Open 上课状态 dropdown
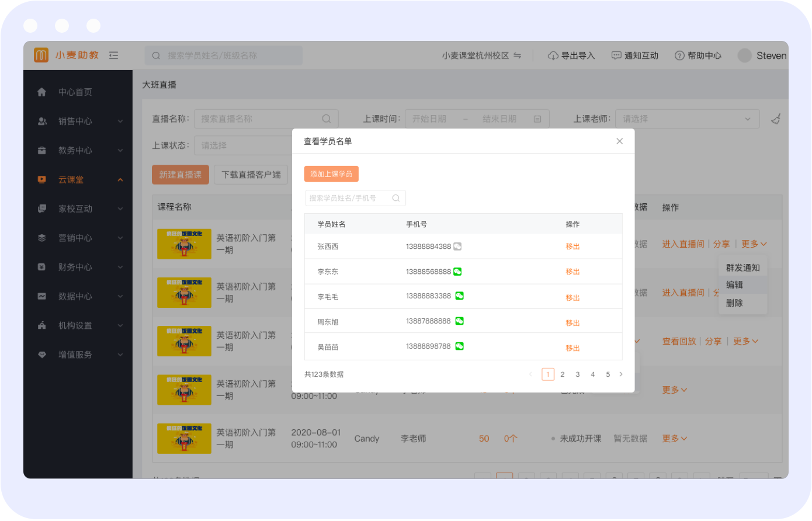The height and width of the screenshot is (521, 812). 243,145
